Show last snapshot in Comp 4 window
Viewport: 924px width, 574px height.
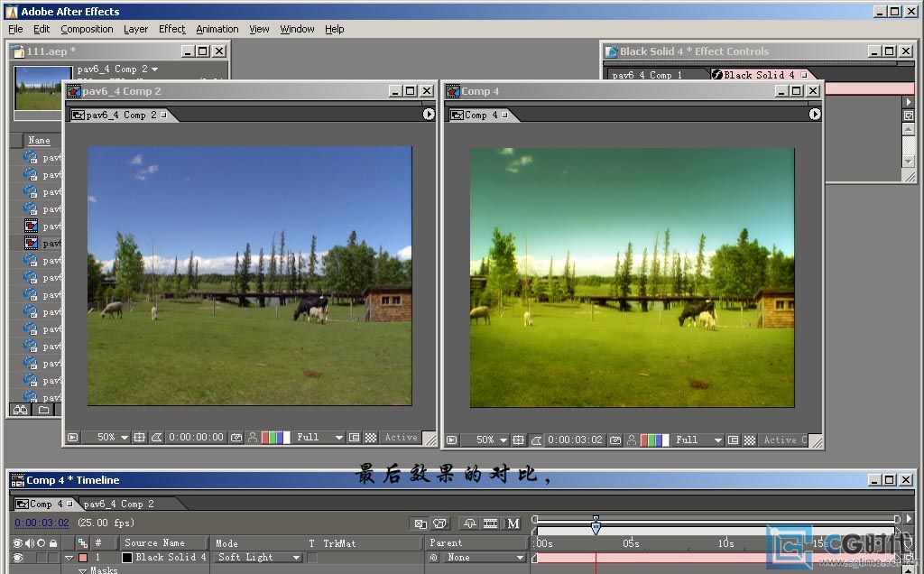pyautogui.click(x=632, y=440)
